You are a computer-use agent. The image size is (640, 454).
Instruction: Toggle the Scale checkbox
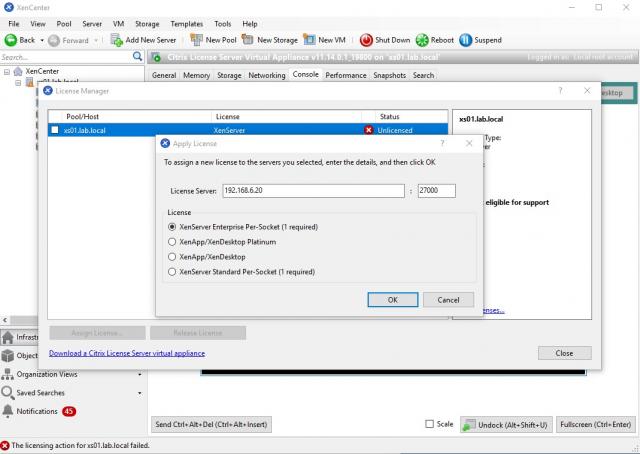click(429, 424)
